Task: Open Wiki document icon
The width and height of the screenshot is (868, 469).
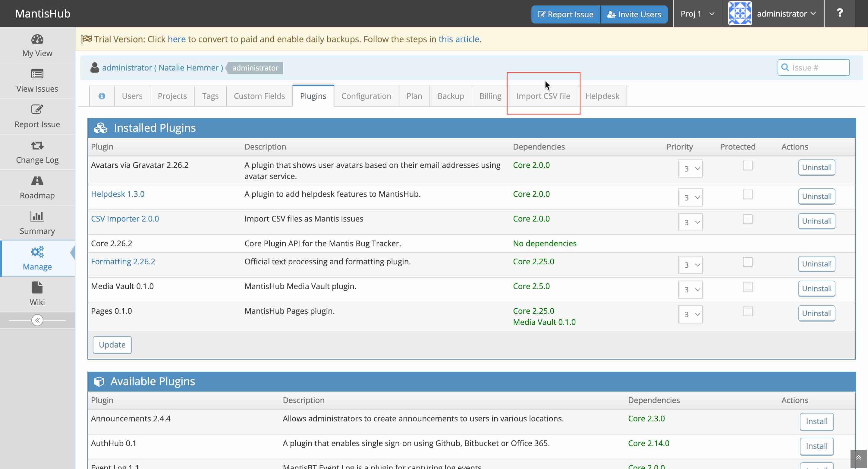Action: click(x=37, y=287)
